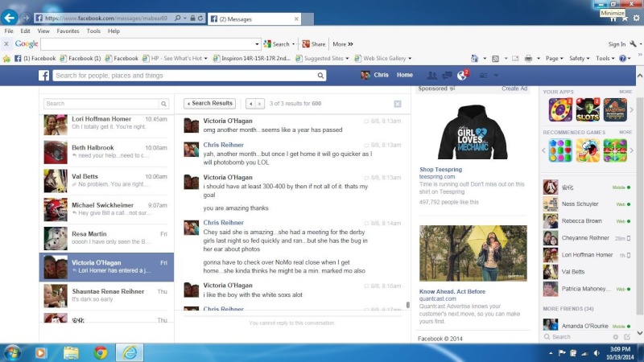Click the Google toolbar Share button
Viewport: 644px width, 362px height.
point(314,44)
